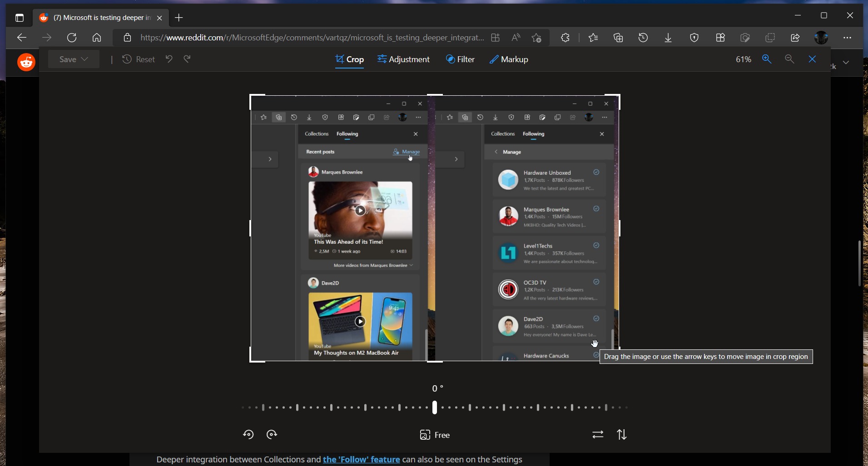Switch to the Microsoft Edge Reddit tab

[100, 18]
